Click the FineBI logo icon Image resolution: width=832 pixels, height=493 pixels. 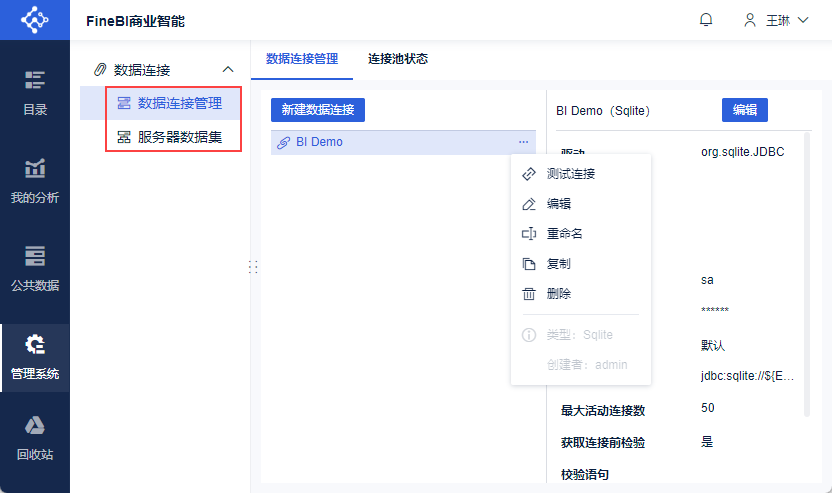[x=34, y=20]
